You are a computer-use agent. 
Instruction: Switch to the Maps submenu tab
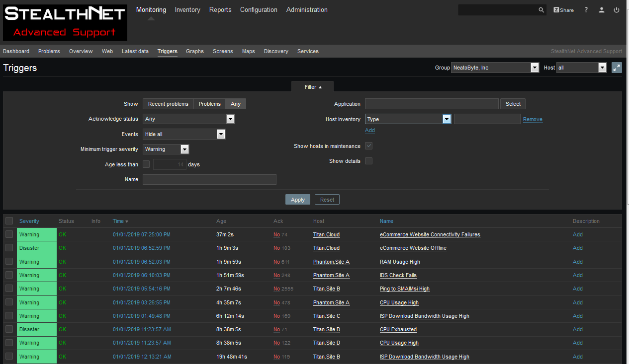pyautogui.click(x=249, y=51)
